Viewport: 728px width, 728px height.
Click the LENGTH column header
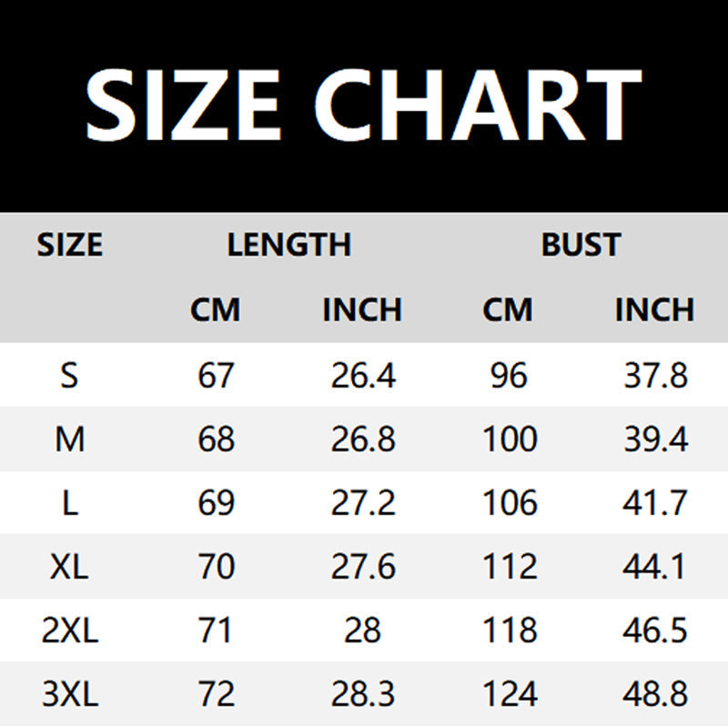289,245
